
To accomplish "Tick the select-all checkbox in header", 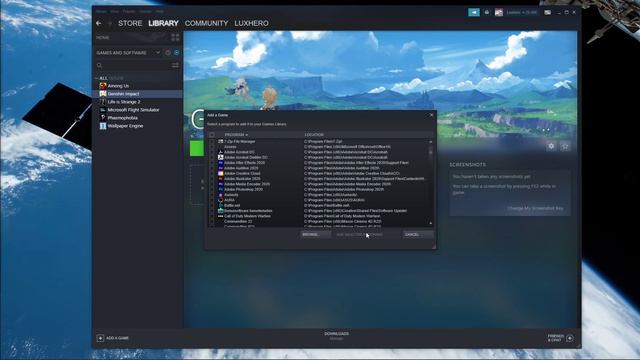I will point(212,135).
